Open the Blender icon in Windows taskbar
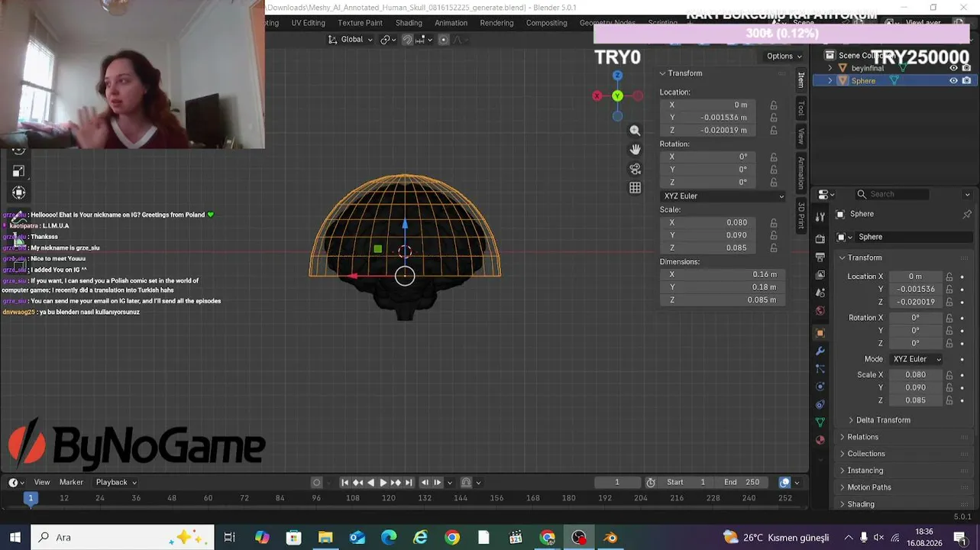The width and height of the screenshot is (980, 550). pos(610,538)
